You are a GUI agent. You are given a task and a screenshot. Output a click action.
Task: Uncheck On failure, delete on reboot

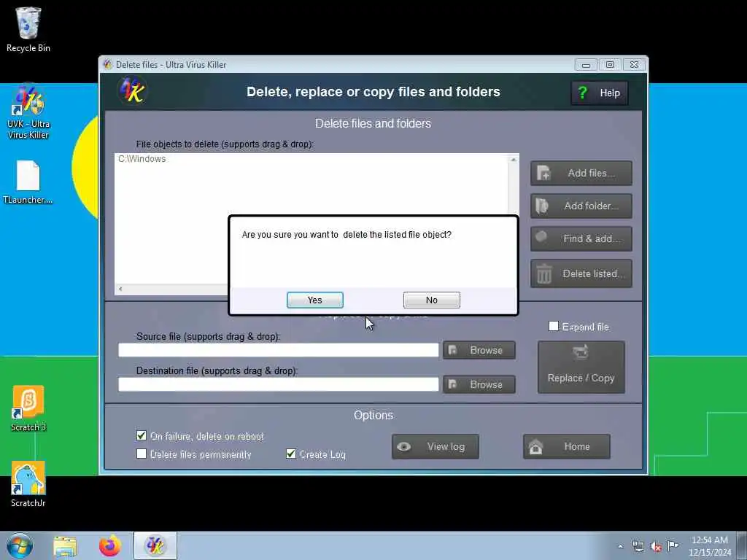tap(142, 435)
